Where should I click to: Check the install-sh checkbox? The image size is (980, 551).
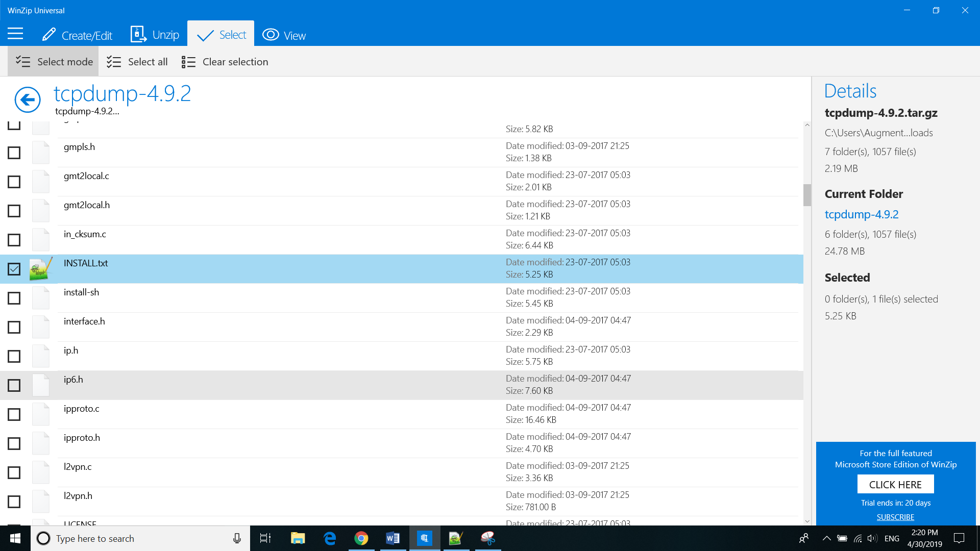(x=14, y=298)
